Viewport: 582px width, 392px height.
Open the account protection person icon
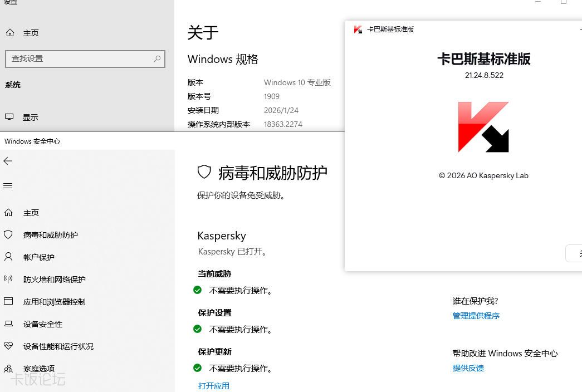click(8, 257)
